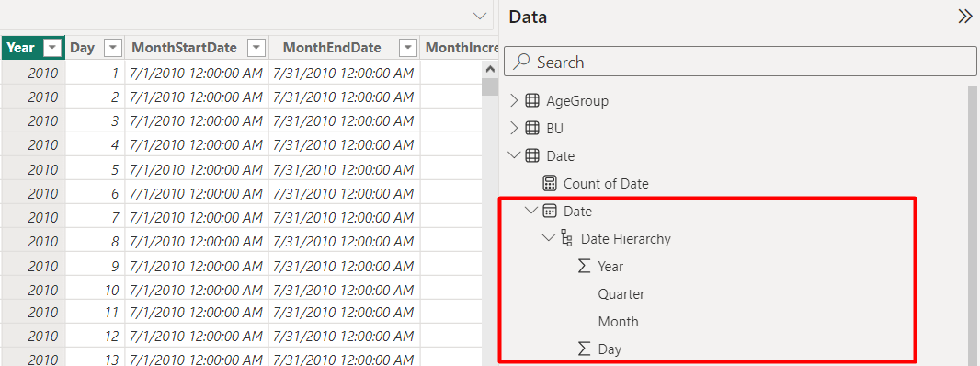Click the sigma icon beside Day

(585, 349)
